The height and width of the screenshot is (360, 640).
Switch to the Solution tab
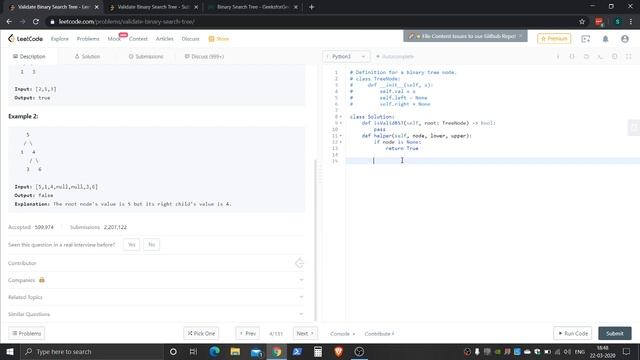pos(87,56)
